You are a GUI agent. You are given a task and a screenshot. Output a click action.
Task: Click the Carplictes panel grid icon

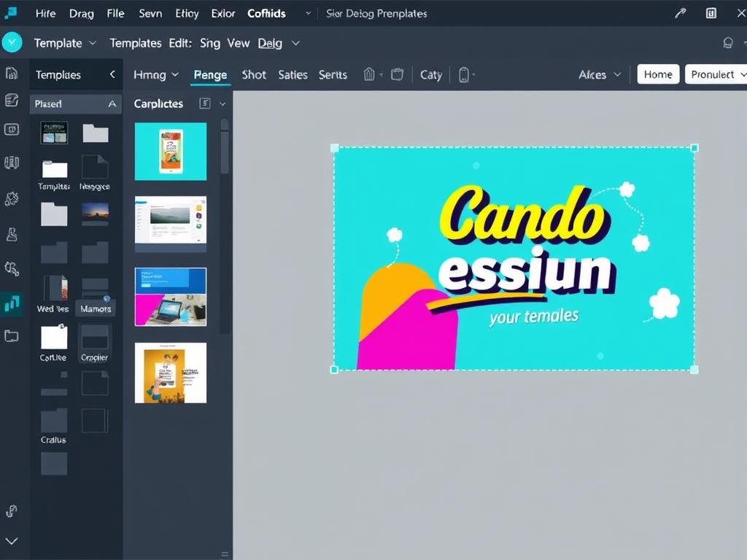[x=205, y=104]
